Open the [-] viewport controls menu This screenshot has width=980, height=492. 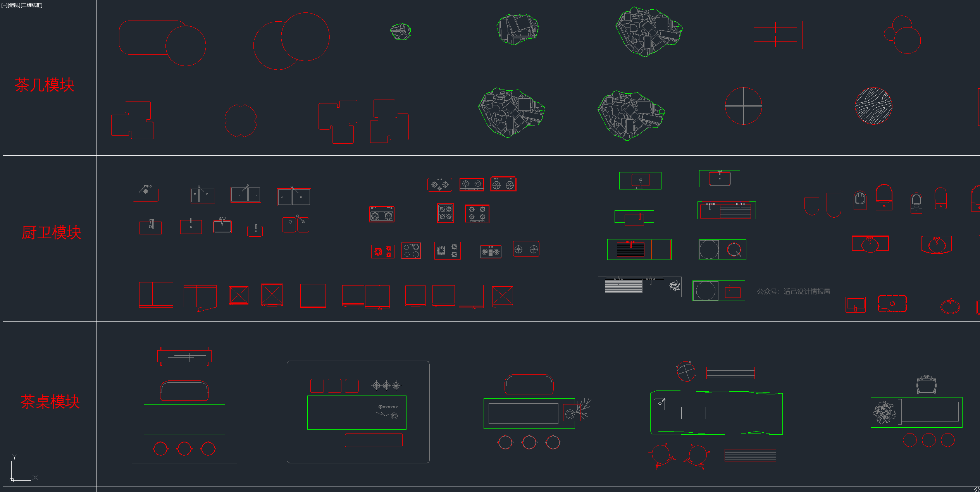pos(4,5)
